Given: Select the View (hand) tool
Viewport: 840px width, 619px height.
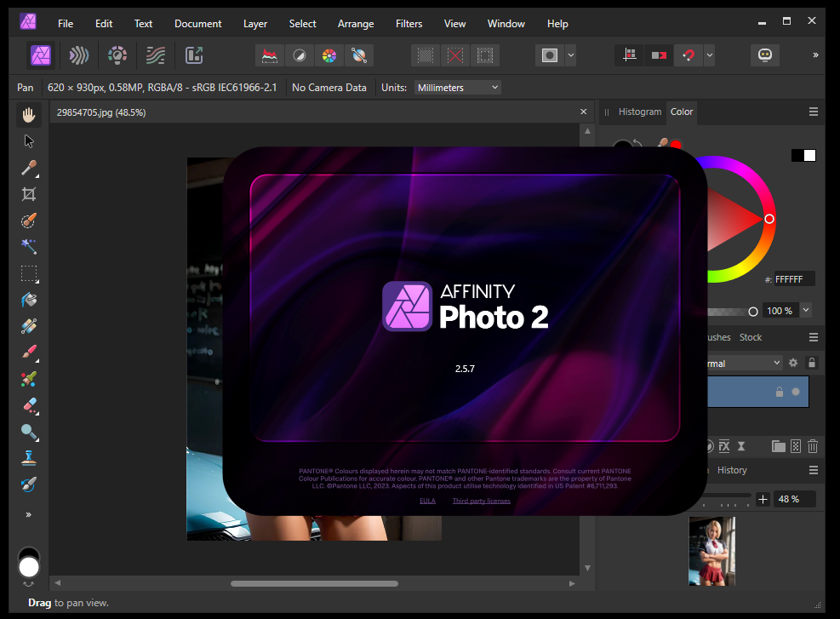Looking at the screenshot, I should pyautogui.click(x=29, y=115).
